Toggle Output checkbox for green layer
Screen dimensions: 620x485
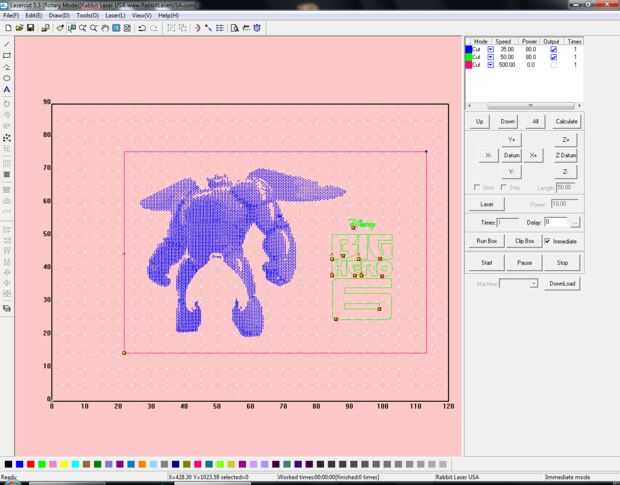tap(554, 57)
